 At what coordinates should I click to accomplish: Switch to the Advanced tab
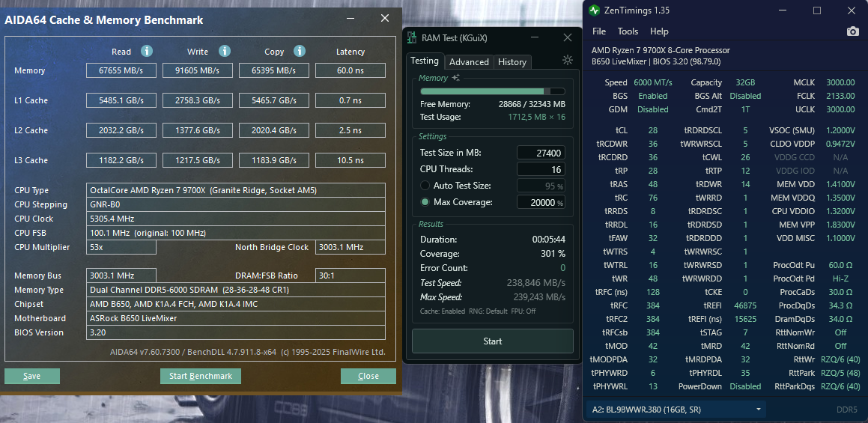click(x=469, y=62)
